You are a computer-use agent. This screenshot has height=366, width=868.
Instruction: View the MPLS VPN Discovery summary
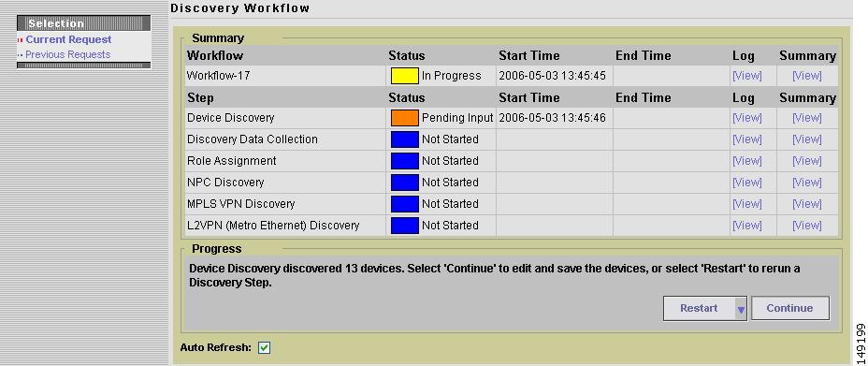pos(807,204)
